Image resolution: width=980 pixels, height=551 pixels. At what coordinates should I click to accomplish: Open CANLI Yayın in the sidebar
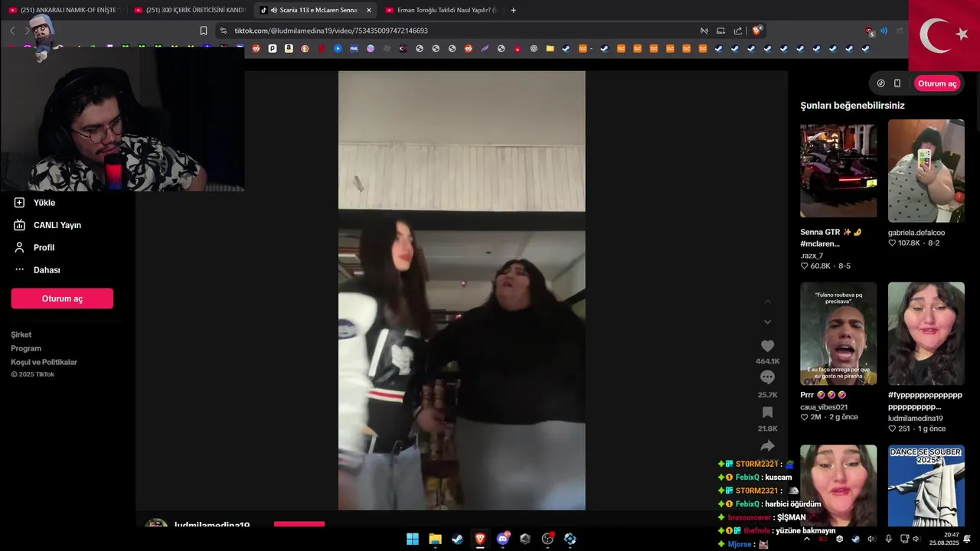tap(47, 225)
